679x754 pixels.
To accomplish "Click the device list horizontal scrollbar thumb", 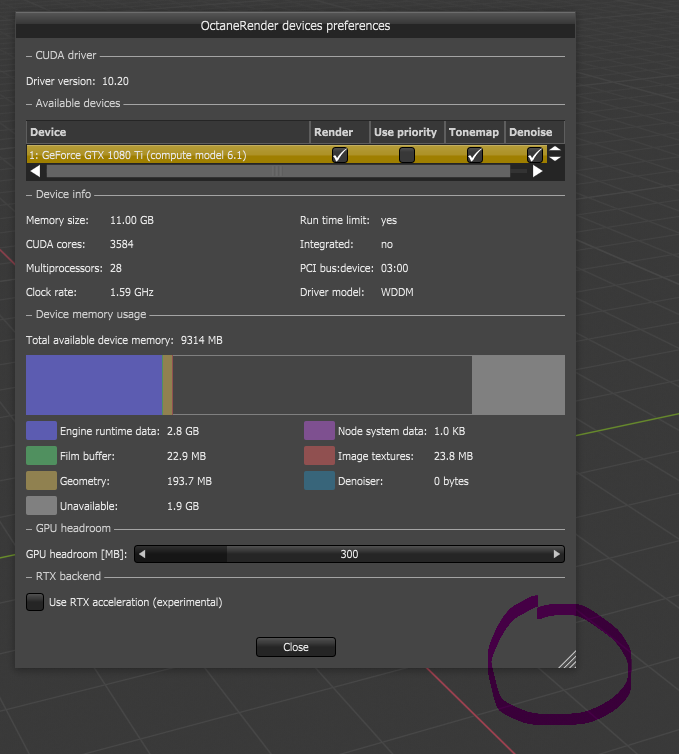I will (278, 171).
